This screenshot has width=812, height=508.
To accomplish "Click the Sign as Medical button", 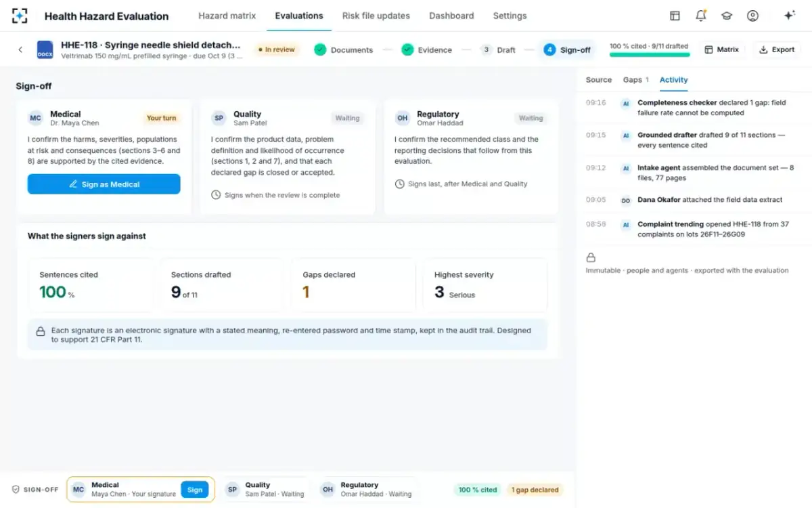I will pyautogui.click(x=104, y=184).
